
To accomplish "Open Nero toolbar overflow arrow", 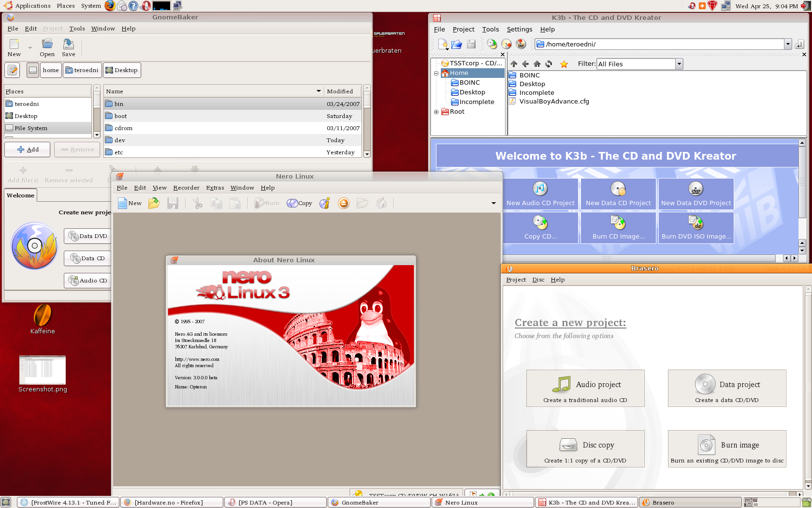I will 493,203.
